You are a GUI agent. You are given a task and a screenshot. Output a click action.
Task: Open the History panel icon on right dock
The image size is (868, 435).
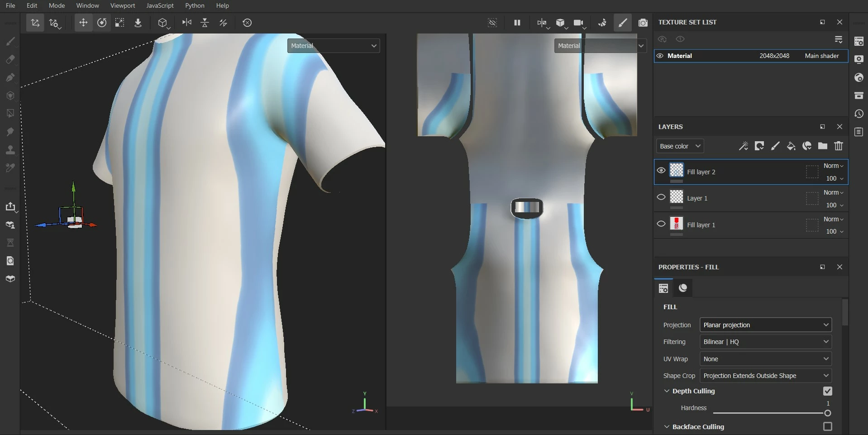[859, 114]
